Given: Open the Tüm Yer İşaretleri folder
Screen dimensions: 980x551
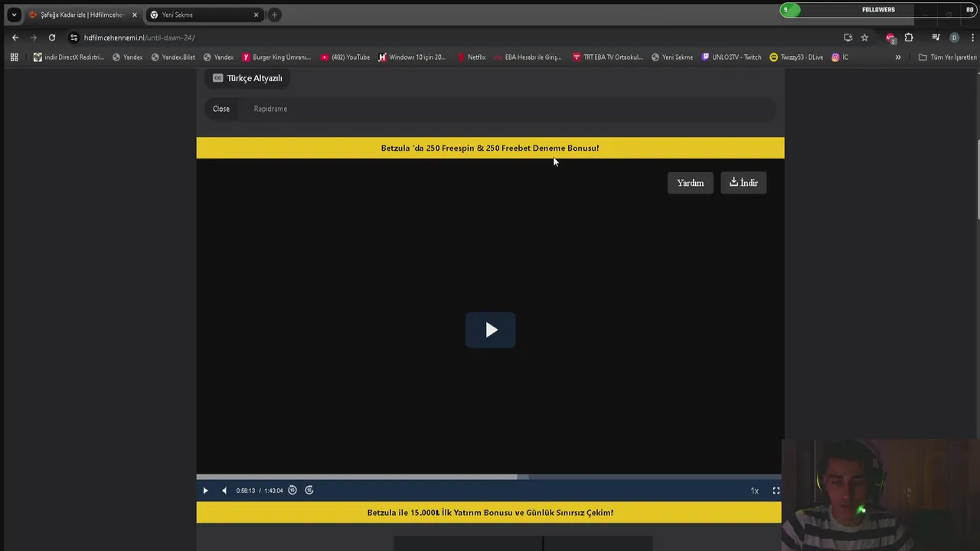Looking at the screenshot, I should pyautogui.click(x=948, y=57).
